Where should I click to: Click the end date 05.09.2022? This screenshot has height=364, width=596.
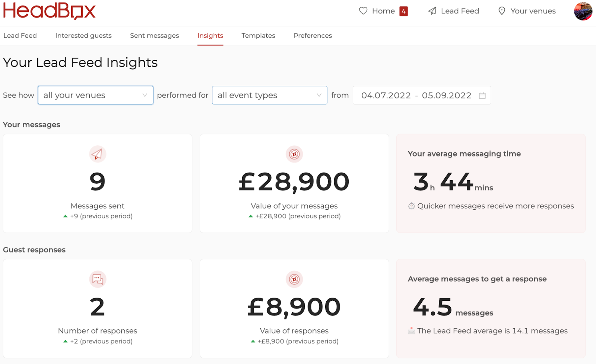tap(447, 95)
